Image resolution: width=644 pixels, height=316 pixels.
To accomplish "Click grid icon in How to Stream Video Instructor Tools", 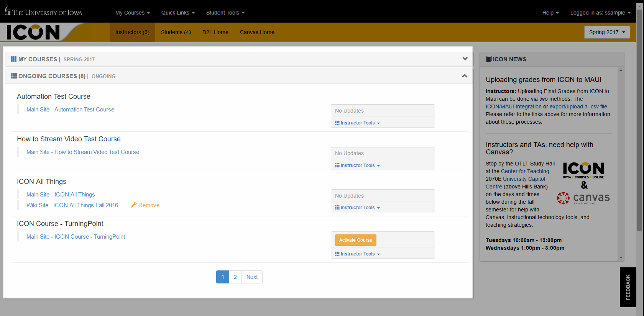I will [x=337, y=165].
